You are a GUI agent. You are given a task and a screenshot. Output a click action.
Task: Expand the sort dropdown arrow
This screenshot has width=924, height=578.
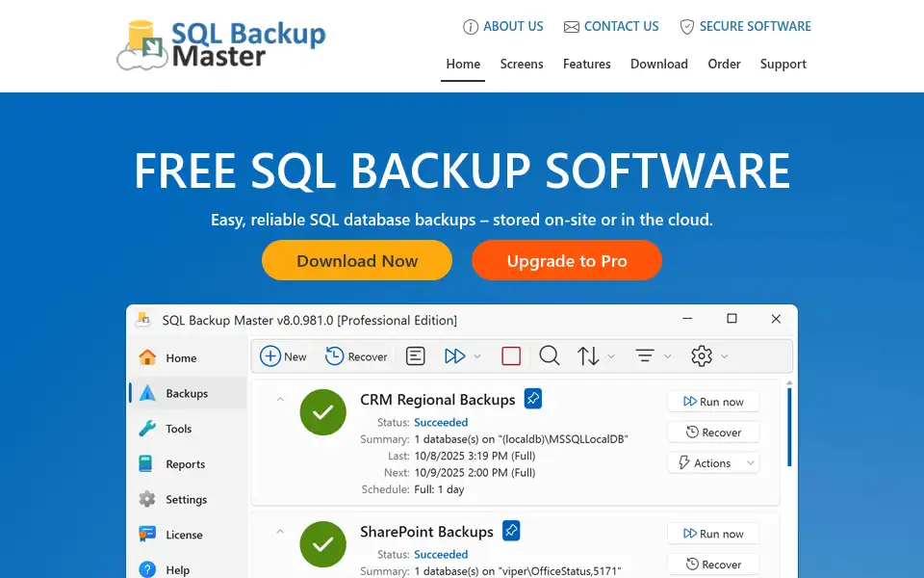(611, 356)
